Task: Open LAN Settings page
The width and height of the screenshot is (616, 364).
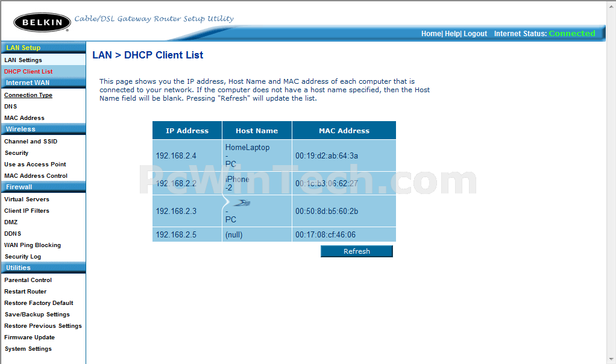Action: (x=23, y=60)
